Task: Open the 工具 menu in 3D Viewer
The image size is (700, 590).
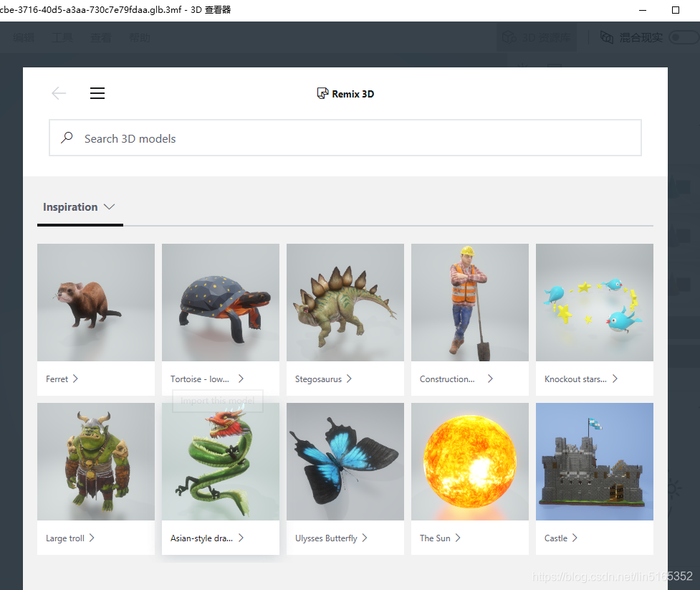Action: [x=62, y=37]
